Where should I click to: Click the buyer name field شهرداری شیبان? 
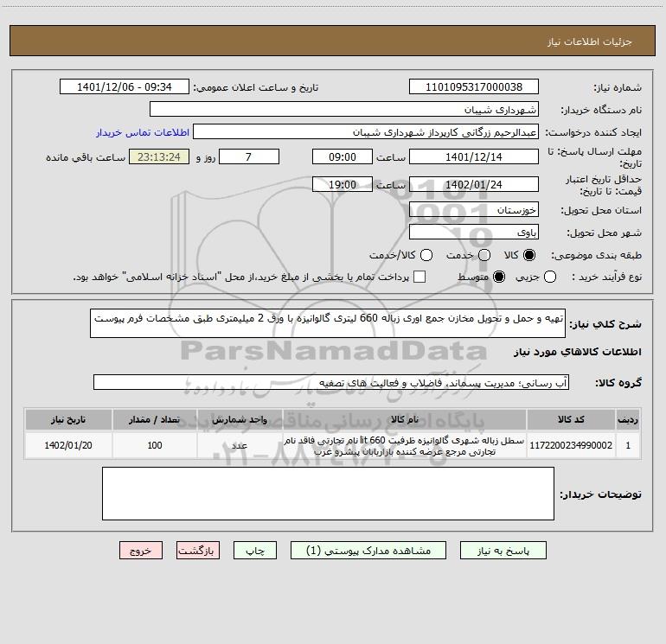[x=344, y=109]
